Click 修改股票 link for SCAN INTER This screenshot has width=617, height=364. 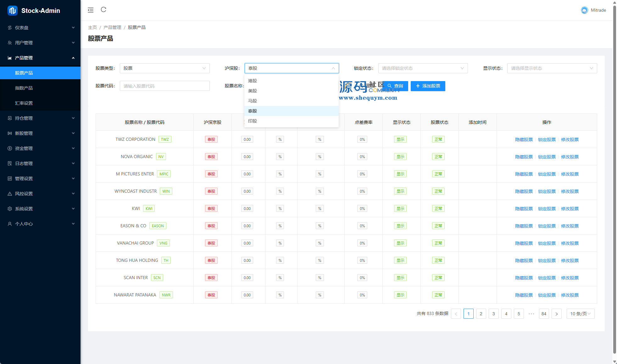570,278
